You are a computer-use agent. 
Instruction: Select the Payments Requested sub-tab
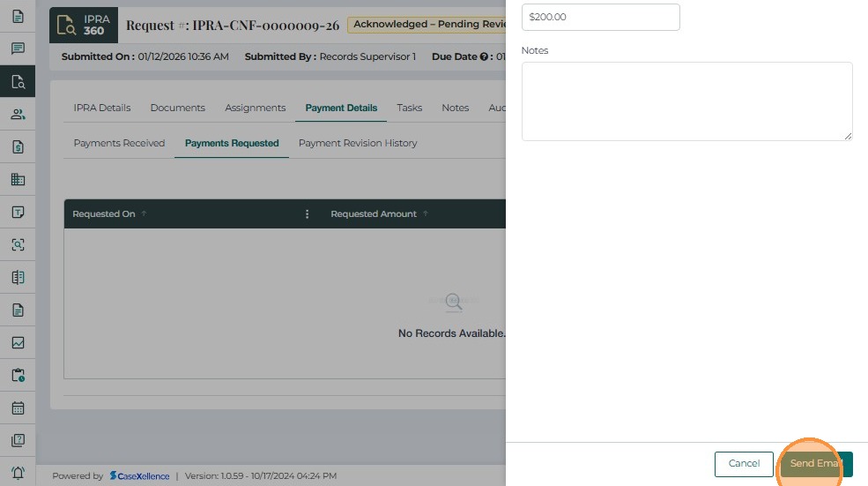232,143
